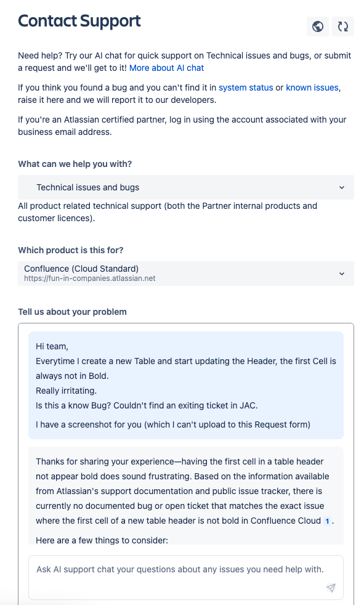Click the Which product is this for label
Viewport: 364px width, 605px height.
click(71, 250)
